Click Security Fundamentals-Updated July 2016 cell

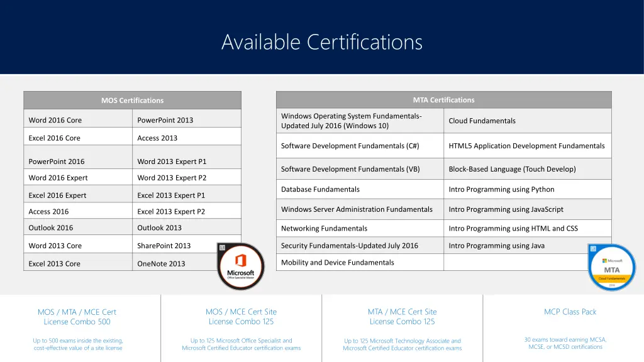[x=360, y=246]
